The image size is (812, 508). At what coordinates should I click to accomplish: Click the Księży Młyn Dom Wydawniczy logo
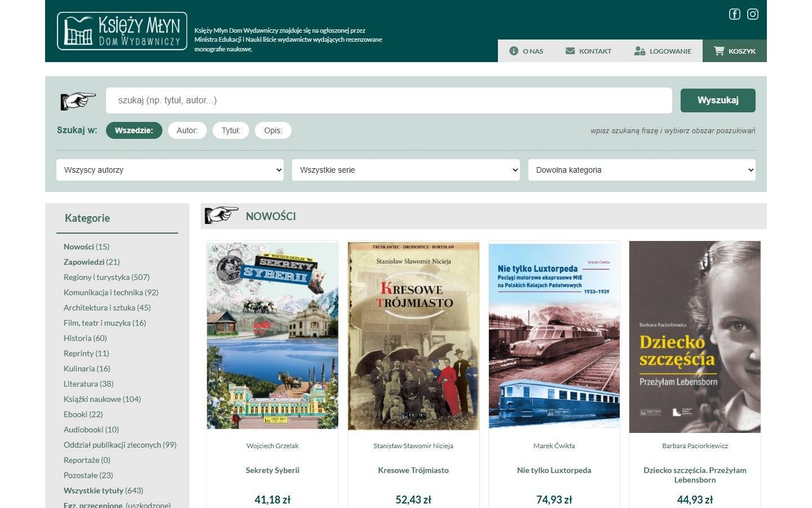(122, 31)
